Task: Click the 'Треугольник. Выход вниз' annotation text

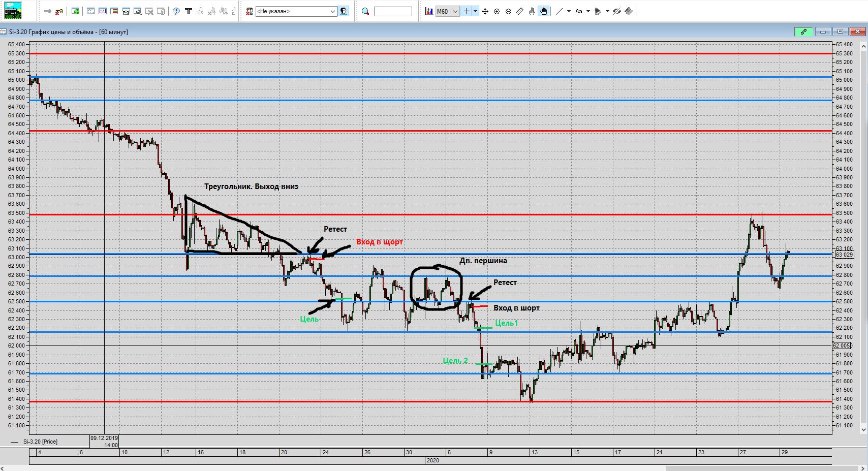Action: (251, 186)
